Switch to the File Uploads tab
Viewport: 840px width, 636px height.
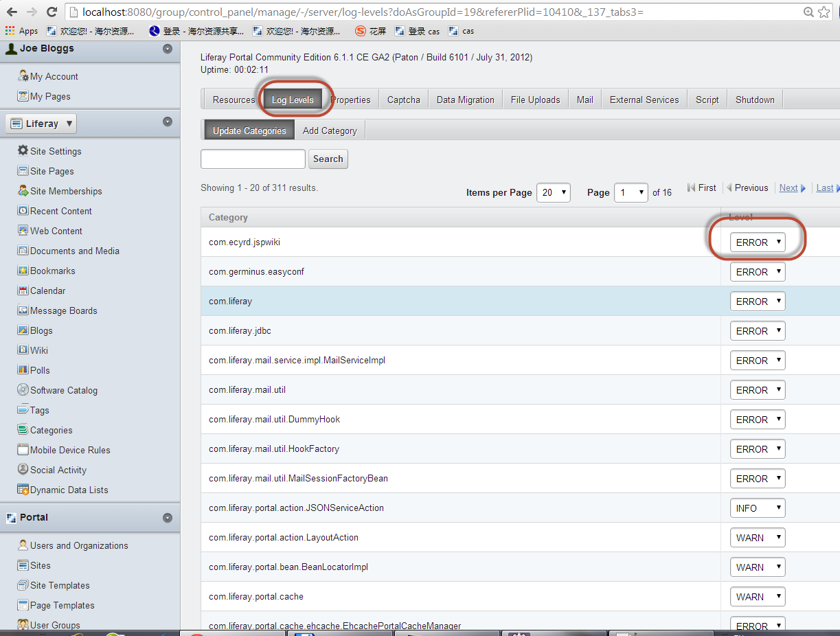pyautogui.click(x=536, y=100)
